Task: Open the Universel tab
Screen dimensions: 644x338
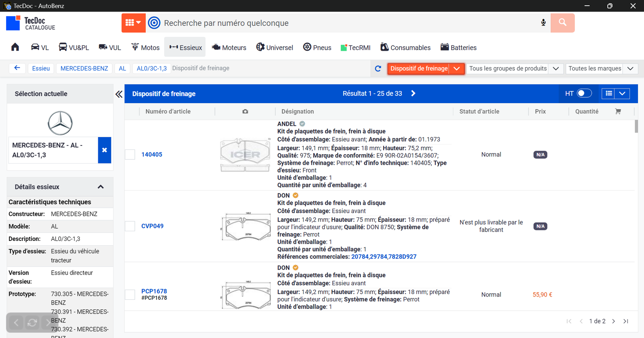Action: pos(275,48)
